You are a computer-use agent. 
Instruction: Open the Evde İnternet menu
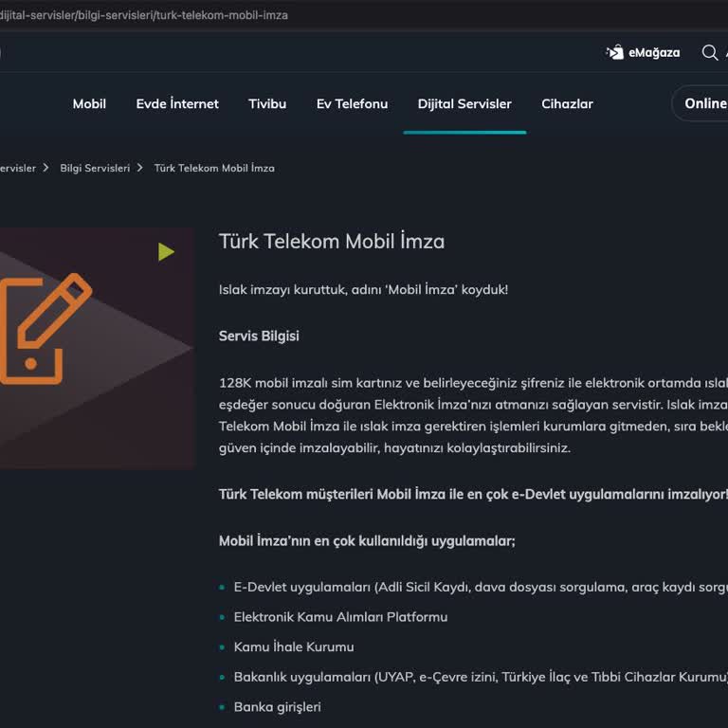pyautogui.click(x=177, y=104)
